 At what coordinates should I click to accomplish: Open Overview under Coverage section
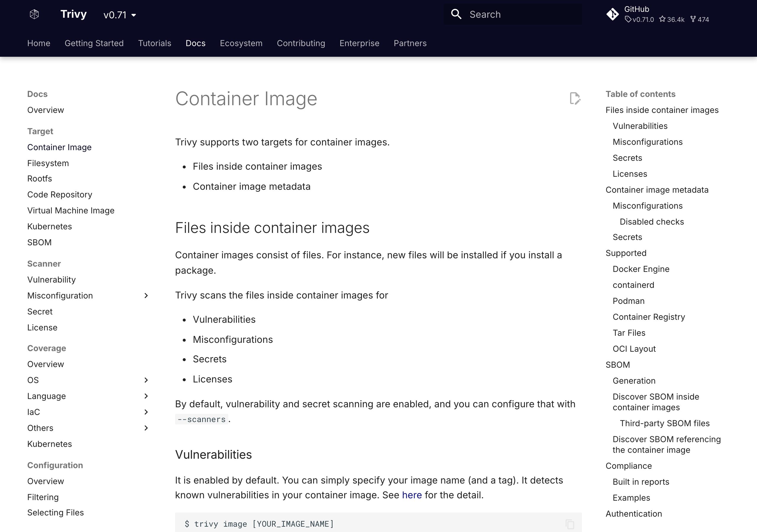(46, 364)
